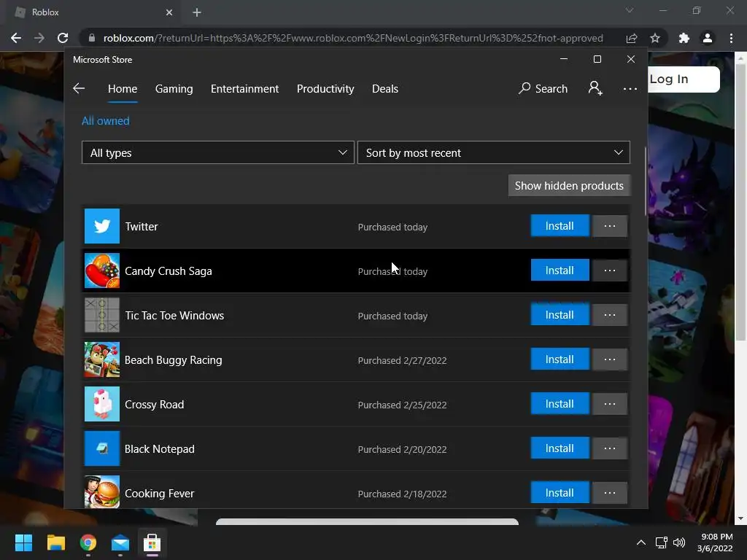Open the Entertainment tab
747x560 pixels.
coord(244,89)
